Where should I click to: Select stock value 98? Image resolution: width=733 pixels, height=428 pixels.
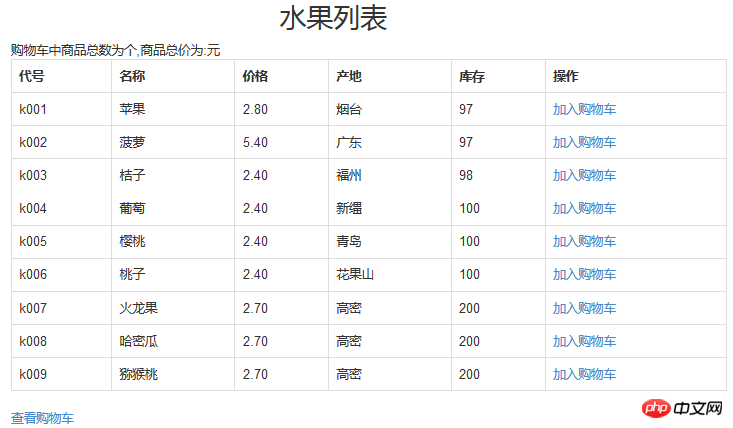coord(466,175)
